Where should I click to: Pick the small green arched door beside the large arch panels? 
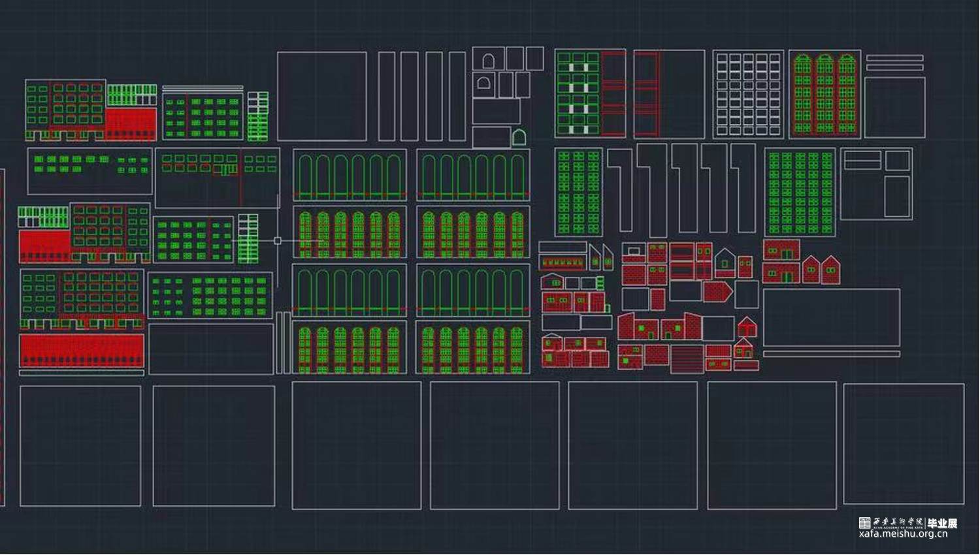(x=519, y=137)
